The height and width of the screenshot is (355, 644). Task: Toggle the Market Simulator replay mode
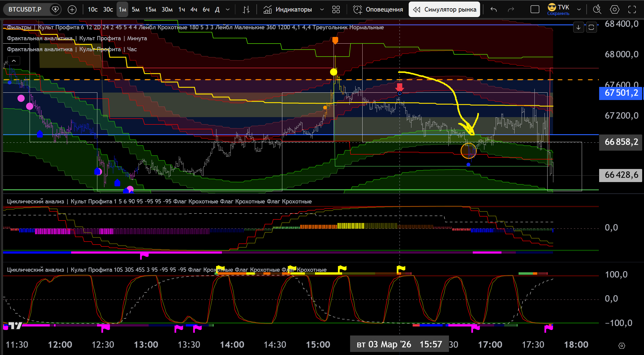pyautogui.click(x=444, y=10)
